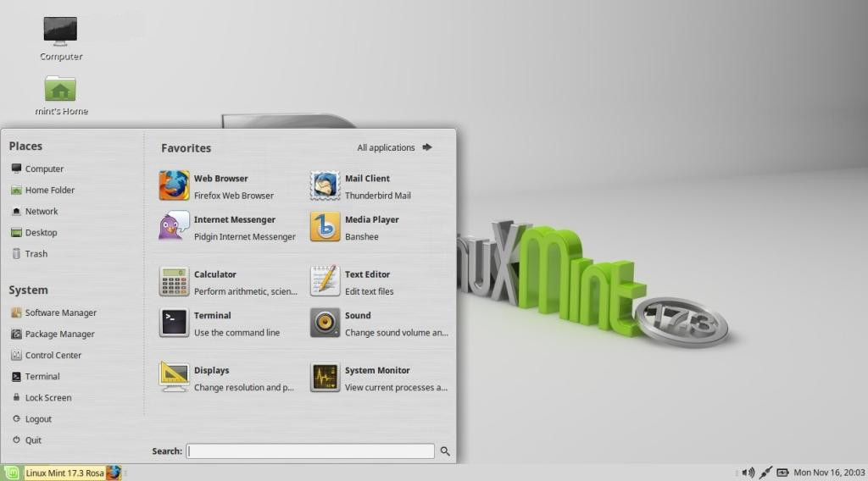
Task: Click the Web Browser title text
Action: [221, 179]
